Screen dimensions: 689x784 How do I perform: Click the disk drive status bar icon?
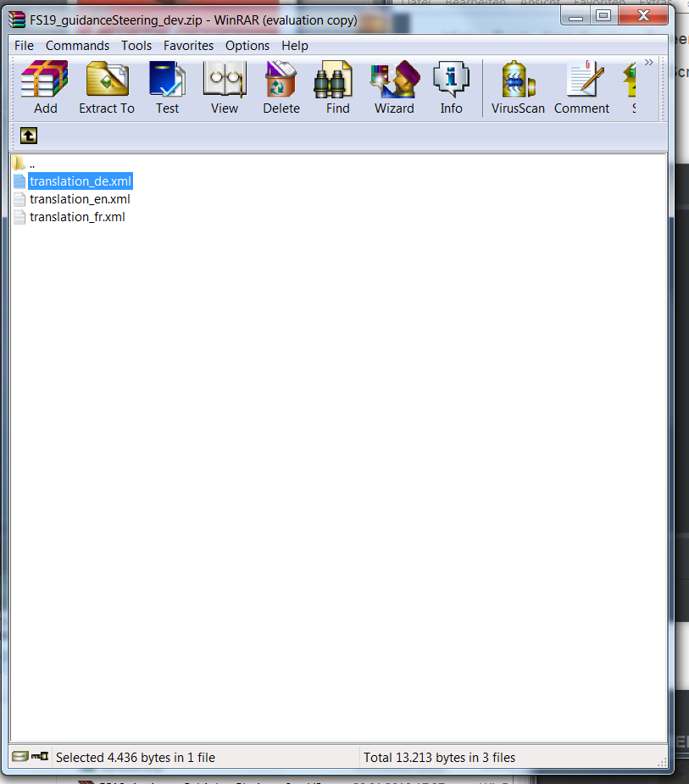(x=20, y=757)
